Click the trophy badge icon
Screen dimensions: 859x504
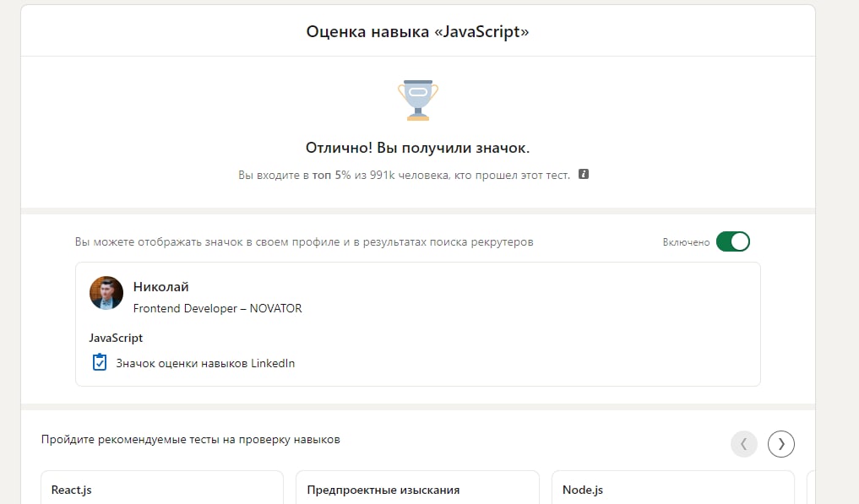[418, 100]
